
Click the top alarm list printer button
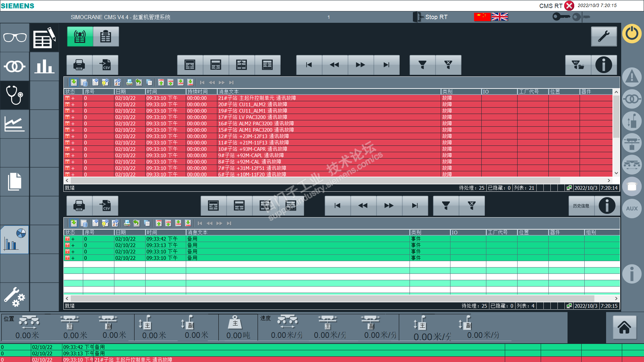point(79,65)
